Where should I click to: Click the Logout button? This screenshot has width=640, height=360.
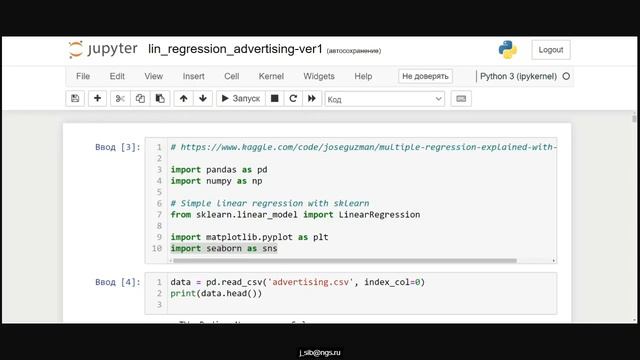551,50
